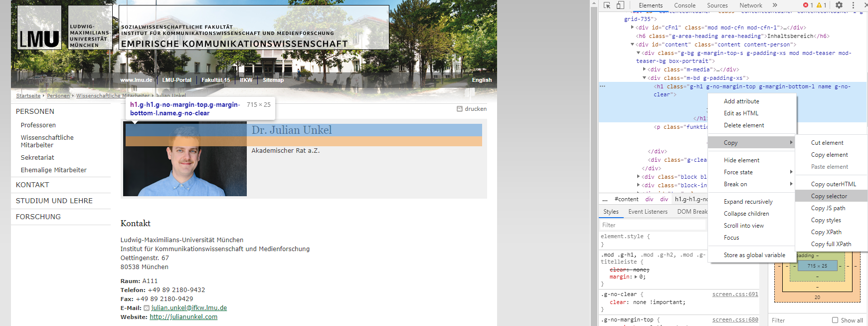Collapse the div id content node

(x=633, y=44)
